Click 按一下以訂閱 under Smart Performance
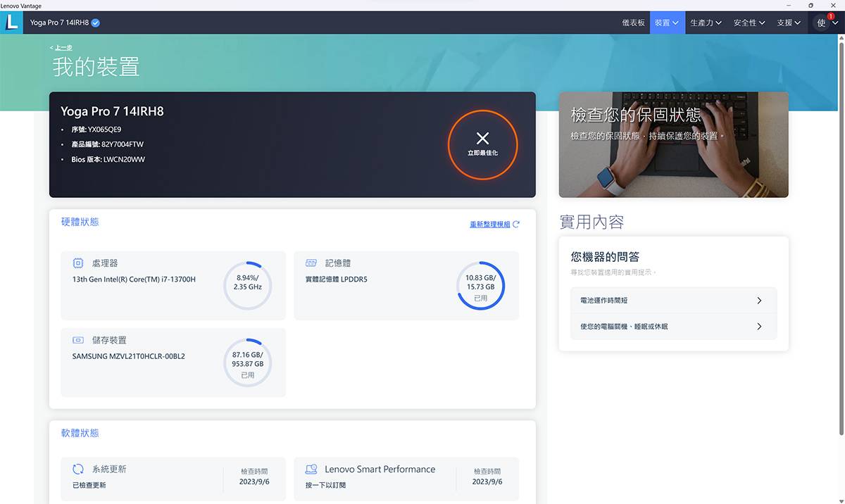 (x=325, y=485)
